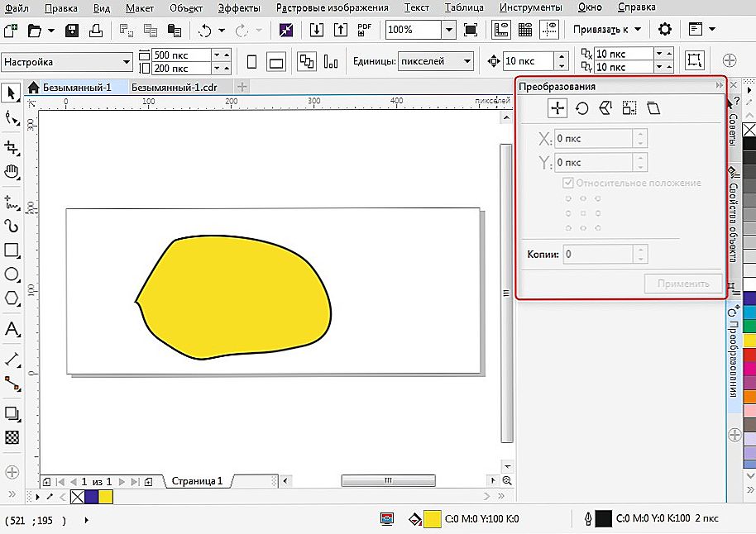
Task: Select the Pan hand tool
Action: click(x=12, y=172)
